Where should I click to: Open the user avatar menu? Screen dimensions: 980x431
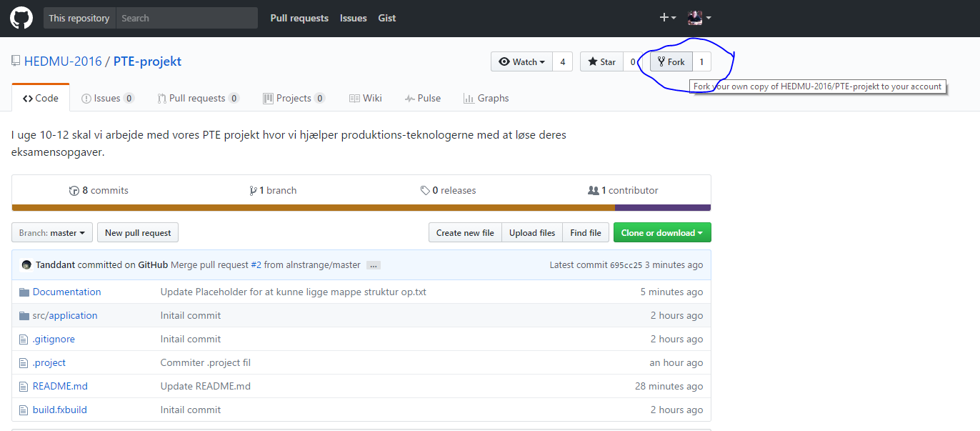[699, 18]
